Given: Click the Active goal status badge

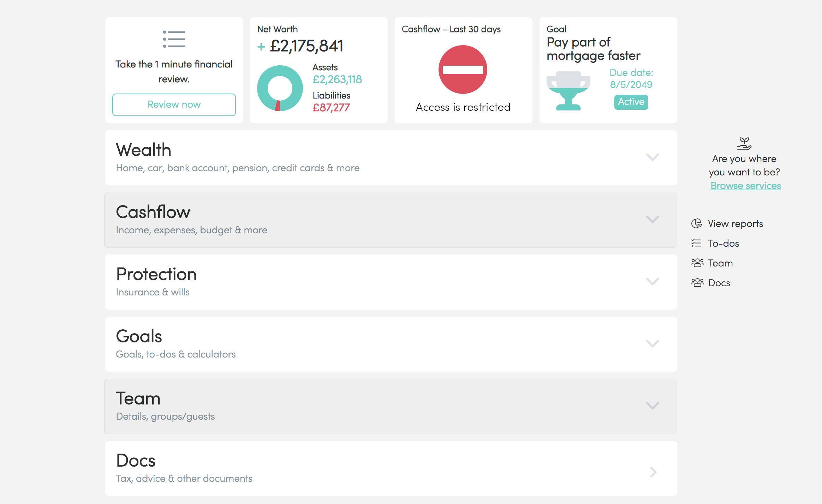Looking at the screenshot, I should [x=631, y=102].
